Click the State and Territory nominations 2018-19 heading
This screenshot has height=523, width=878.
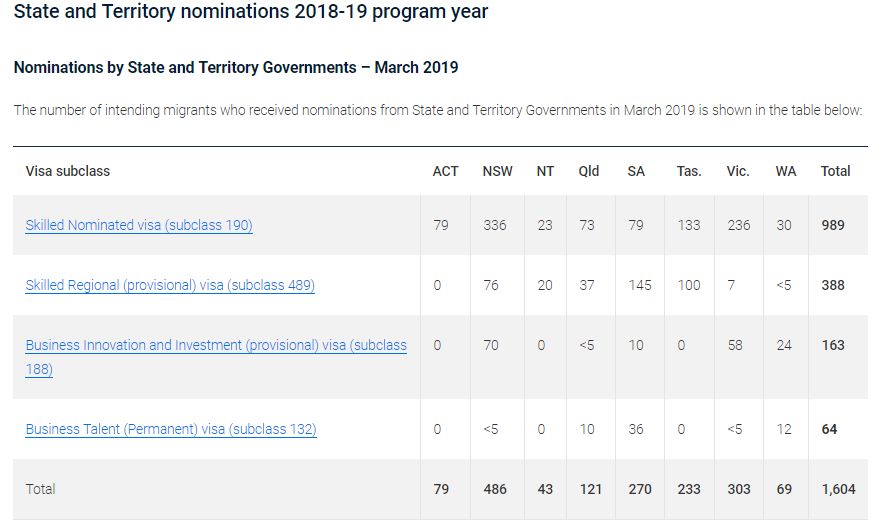pyautogui.click(x=251, y=11)
